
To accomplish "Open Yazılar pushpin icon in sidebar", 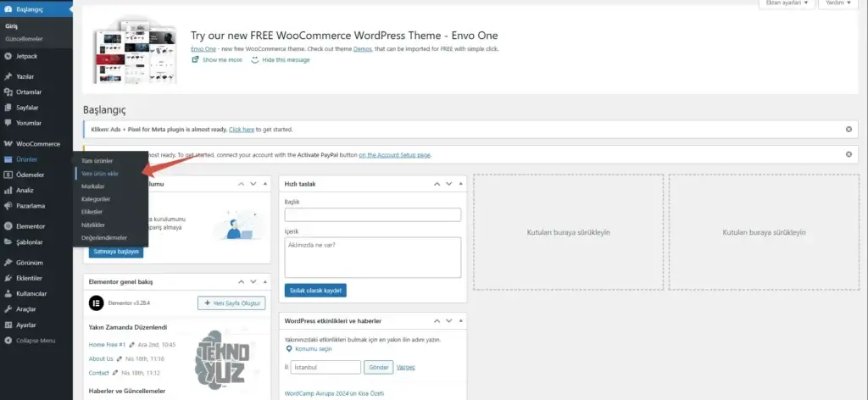I will pyautogui.click(x=8, y=76).
